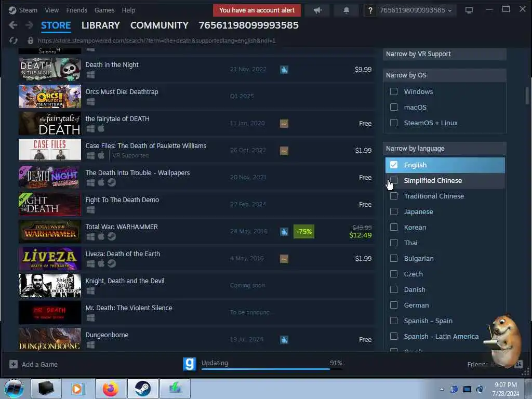Viewport: 532px width, 399px height.
Task: Click the Garry's Mod icon in downloads bar
Action: point(189,364)
